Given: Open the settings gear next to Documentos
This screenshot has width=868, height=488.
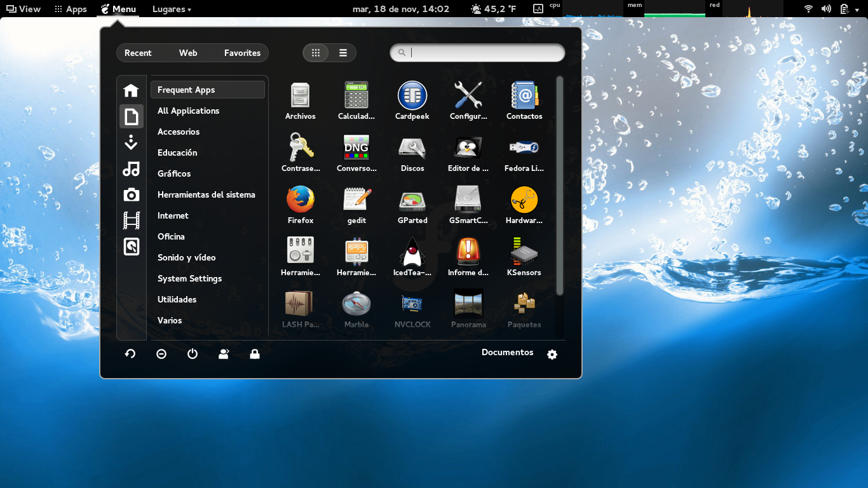Looking at the screenshot, I should coord(552,355).
